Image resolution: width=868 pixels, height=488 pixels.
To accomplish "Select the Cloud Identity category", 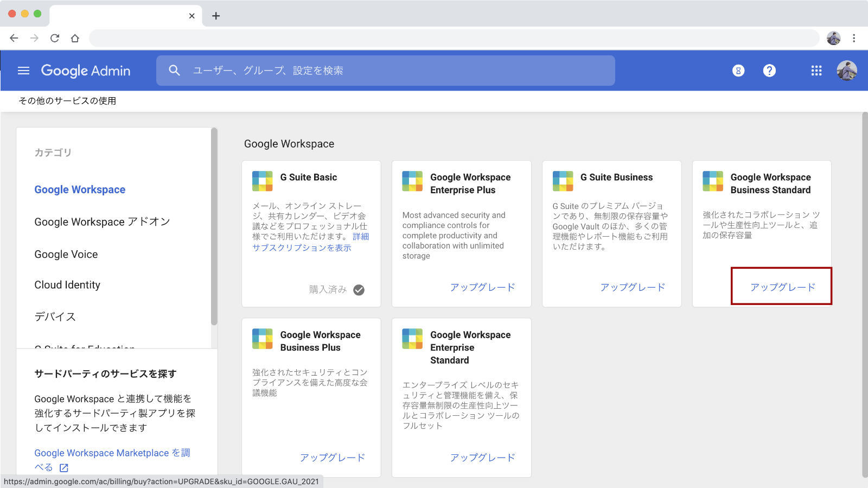I will point(67,285).
